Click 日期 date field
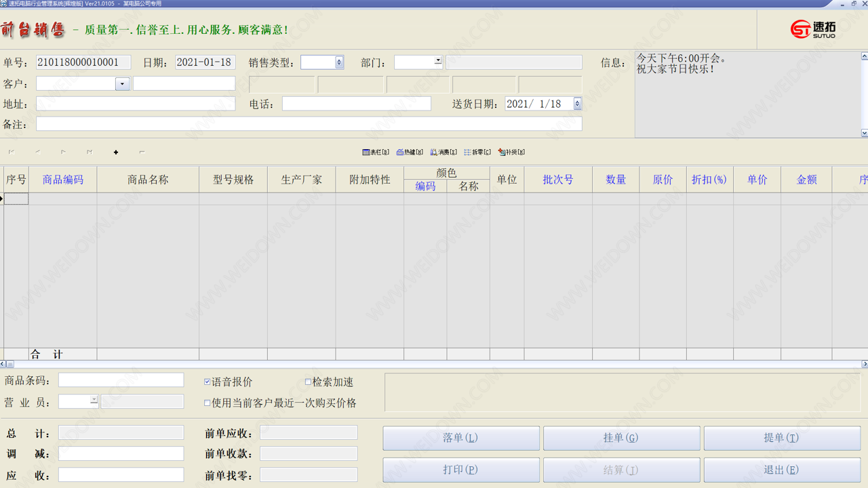Screen dimensions: 868x488 (205, 62)
